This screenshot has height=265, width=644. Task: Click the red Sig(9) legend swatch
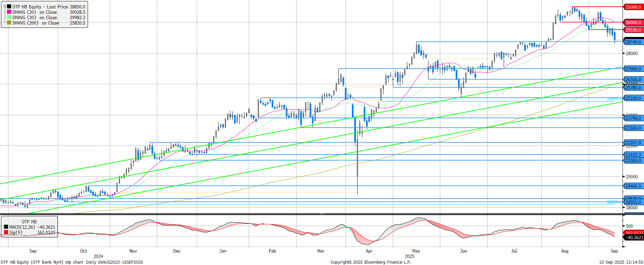point(6,232)
